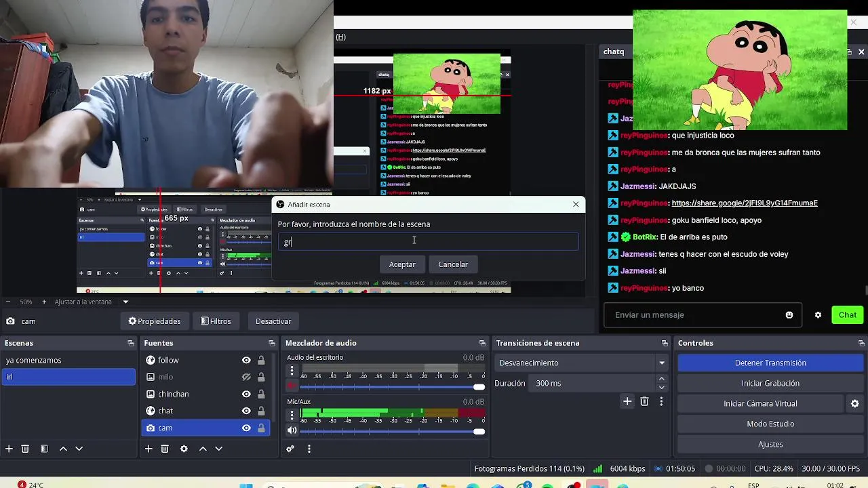868x488 pixels.
Task: Hide the cam source
Action: pyautogui.click(x=246, y=428)
